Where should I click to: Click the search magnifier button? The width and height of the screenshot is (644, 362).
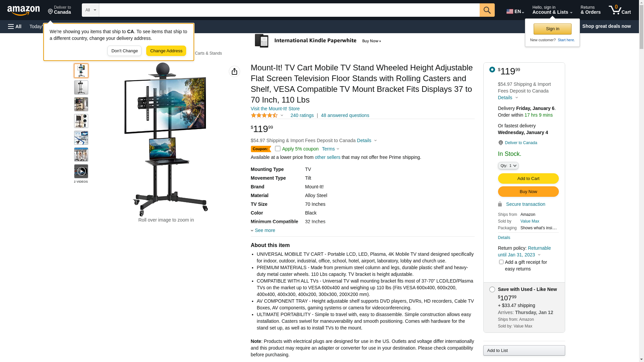click(487, 10)
